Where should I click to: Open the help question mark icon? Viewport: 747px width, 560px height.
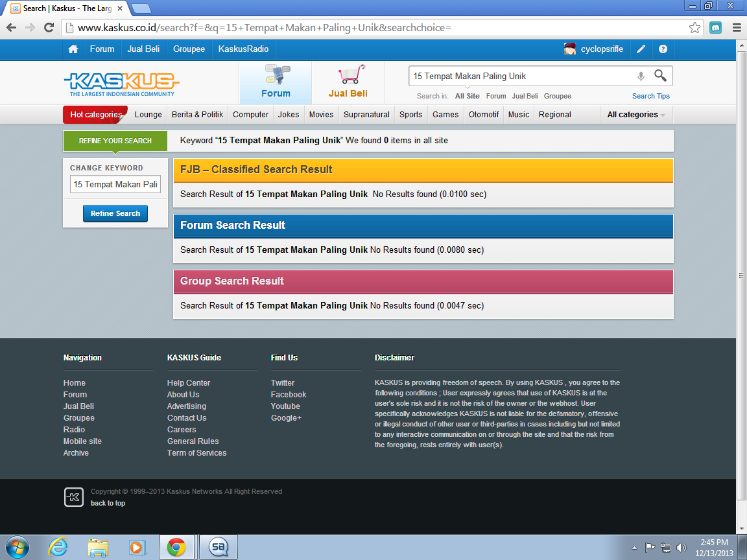(x=663, y=49)
